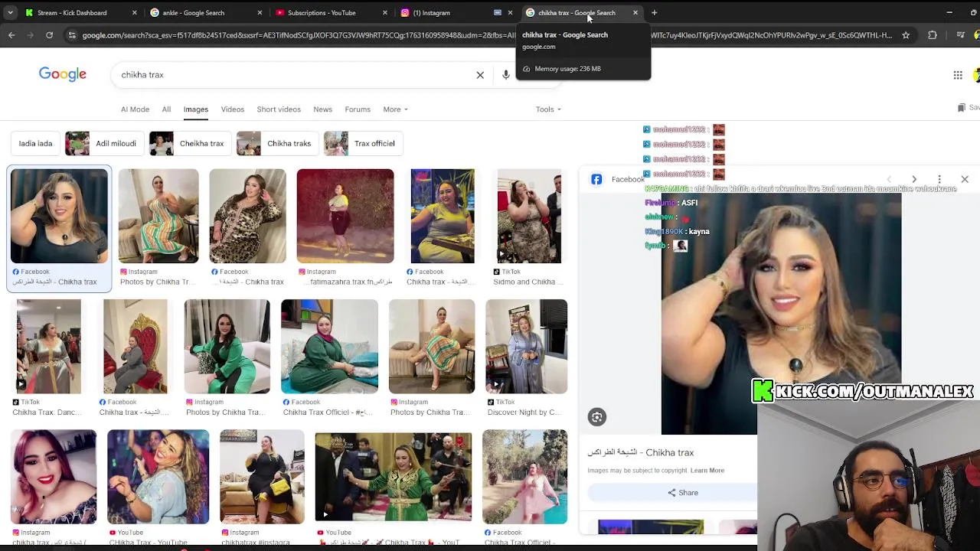
Task: Expand the More search categories dropdown
Action: [395, 109]
